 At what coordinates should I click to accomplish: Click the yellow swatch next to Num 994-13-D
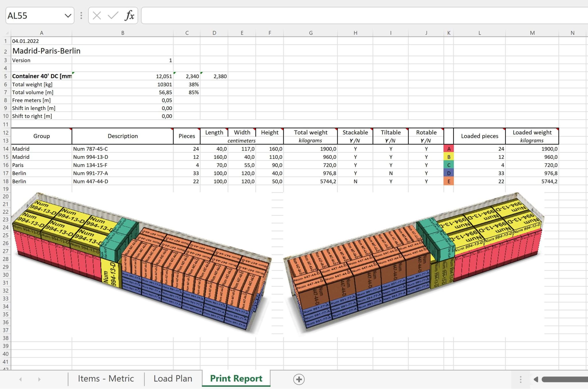(448, 157)
